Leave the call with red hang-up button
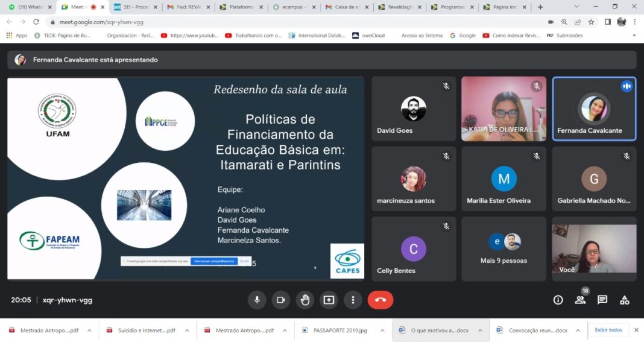 380,300
